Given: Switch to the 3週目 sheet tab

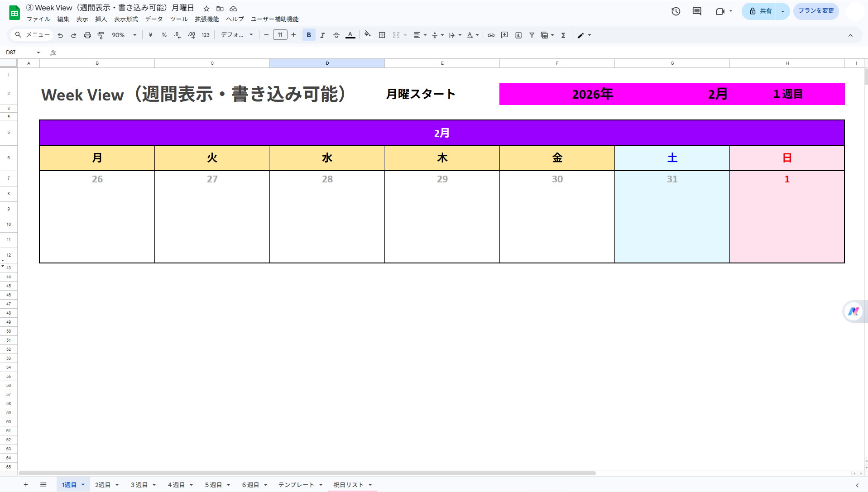Looking at the screenshot, I should click(x=139, y=485).
